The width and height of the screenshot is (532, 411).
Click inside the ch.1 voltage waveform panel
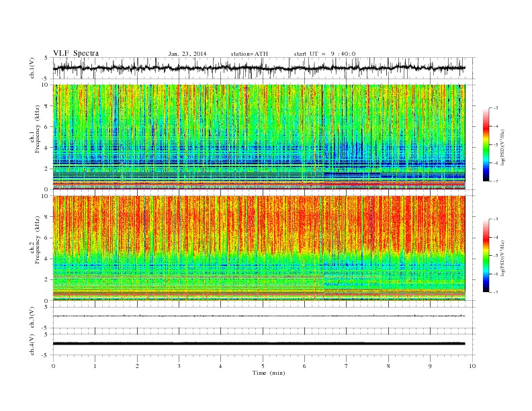pos(264,68)
